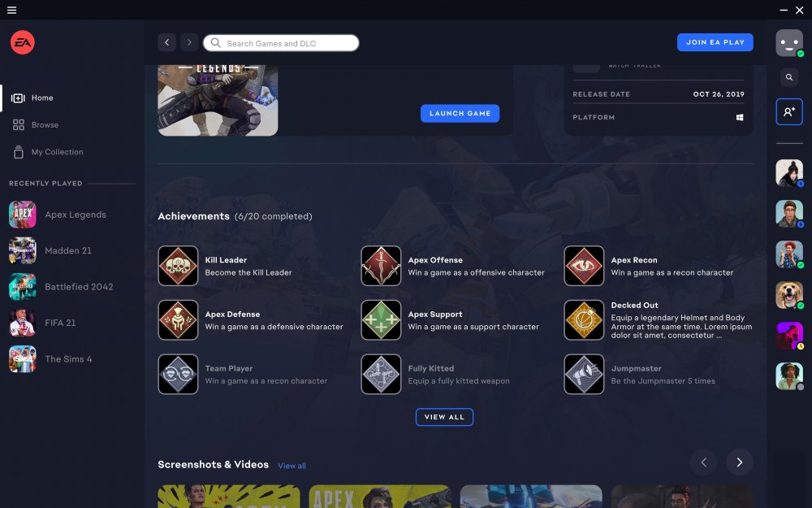This screenshot has width=812, height=508.
Task: Open the last friend avatar in green top
Action: [x=788, y=376]
